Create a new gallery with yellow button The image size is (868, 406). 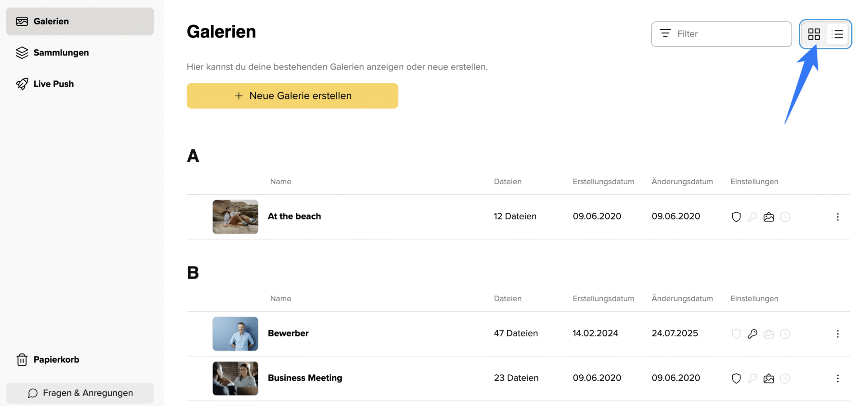pyautogui.click(x=292, y=96)
